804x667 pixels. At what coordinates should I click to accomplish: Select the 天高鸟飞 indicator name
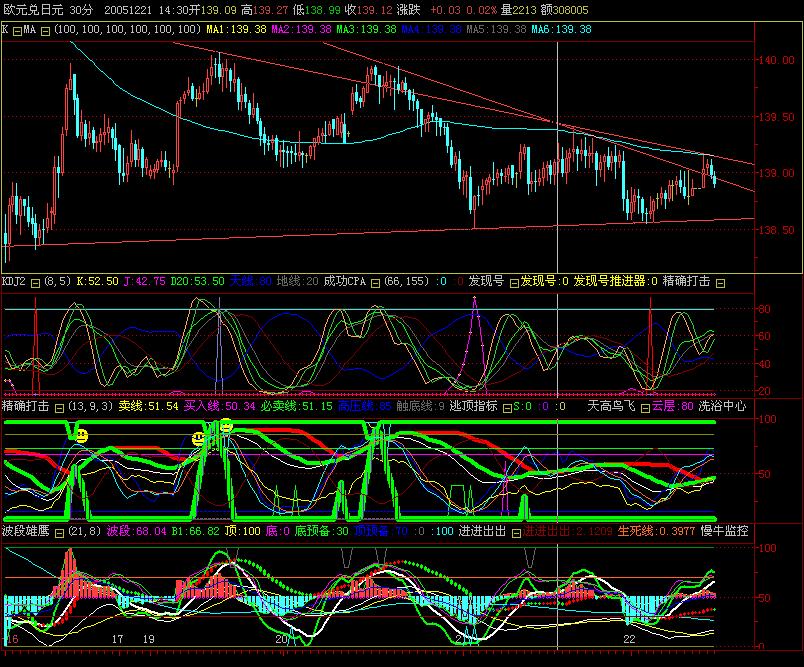[611, 406]
